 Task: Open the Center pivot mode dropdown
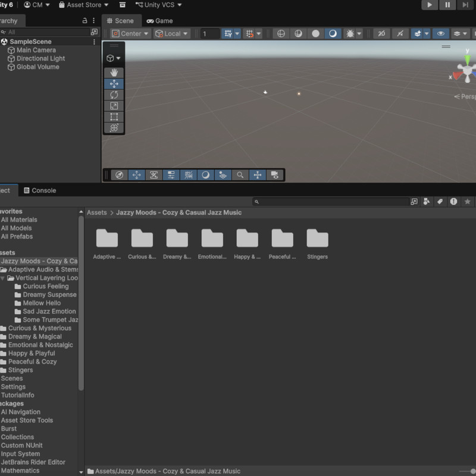click(130, 34)
